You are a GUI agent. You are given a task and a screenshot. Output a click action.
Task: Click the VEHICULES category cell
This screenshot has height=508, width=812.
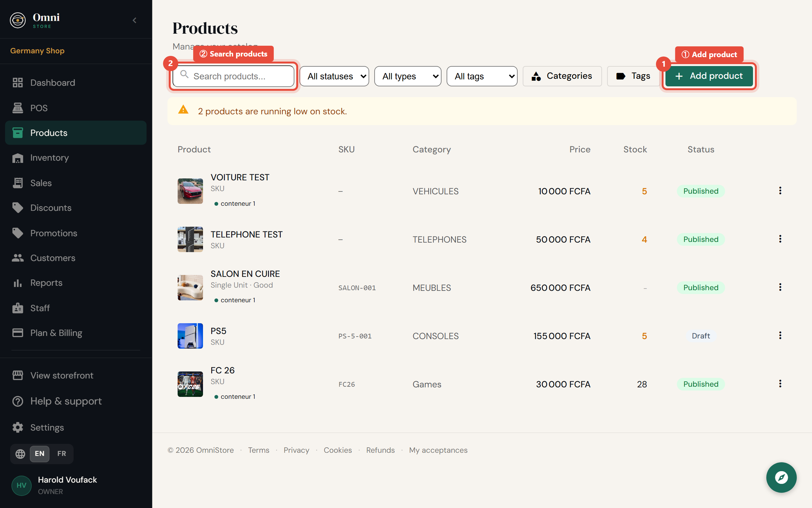tap(435, 191)
